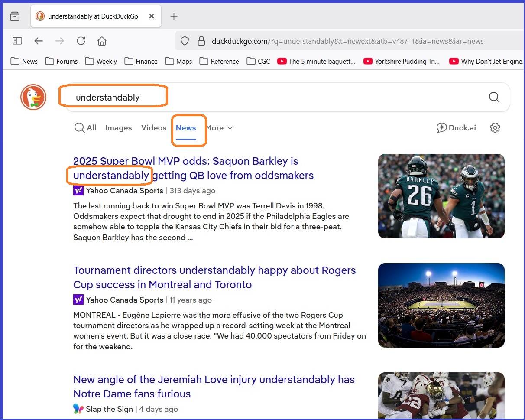Open Duck.ai chat
The image size is (525, 420).
pyautogui.click(x=456, y=128)
